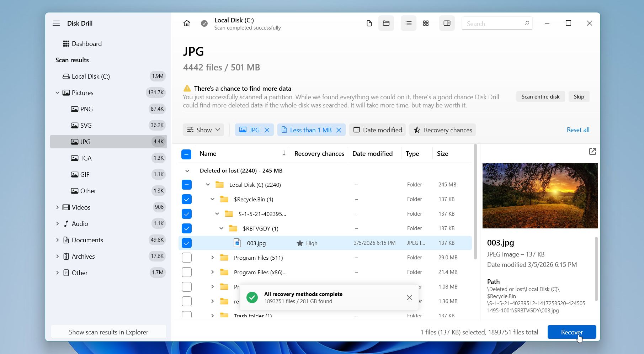Open Dashboard in the sidebar

108,44
